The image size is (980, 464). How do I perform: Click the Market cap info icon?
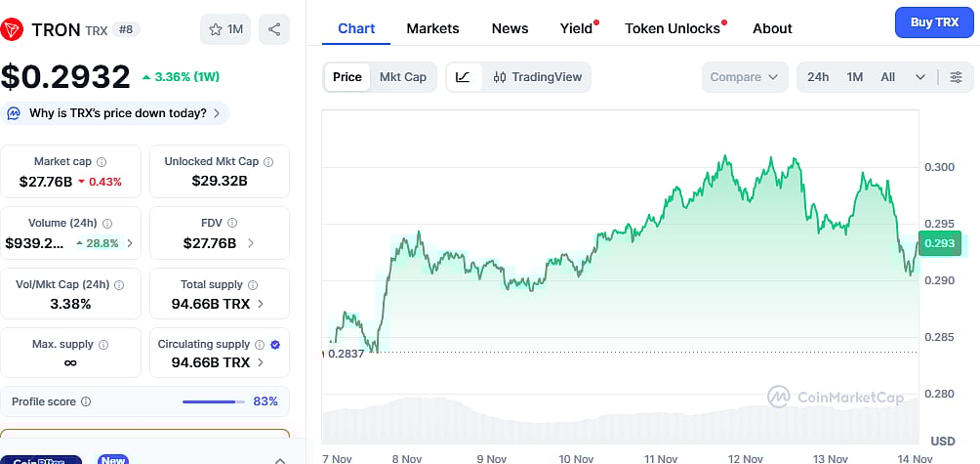[x=102, y=162]
